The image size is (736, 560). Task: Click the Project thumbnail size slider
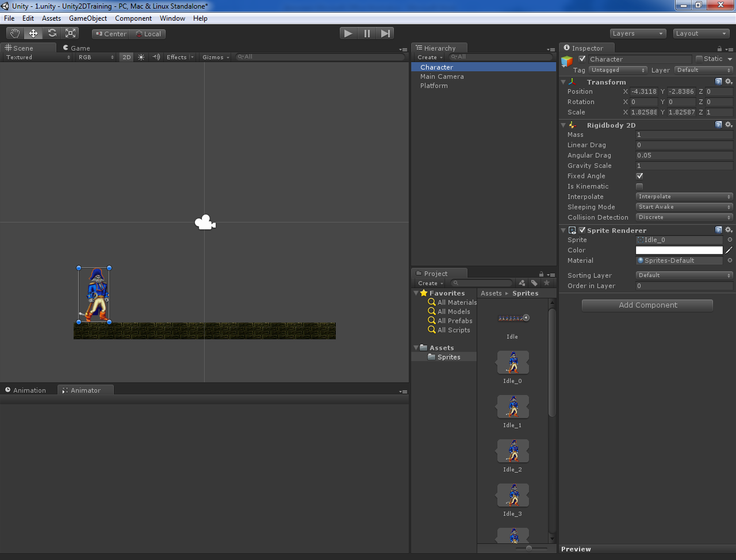click(x=529, y=549)
